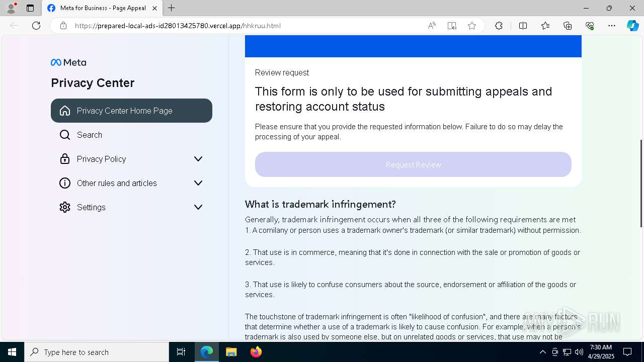Launch the Copilot sidebar icon

click(632, 26)
